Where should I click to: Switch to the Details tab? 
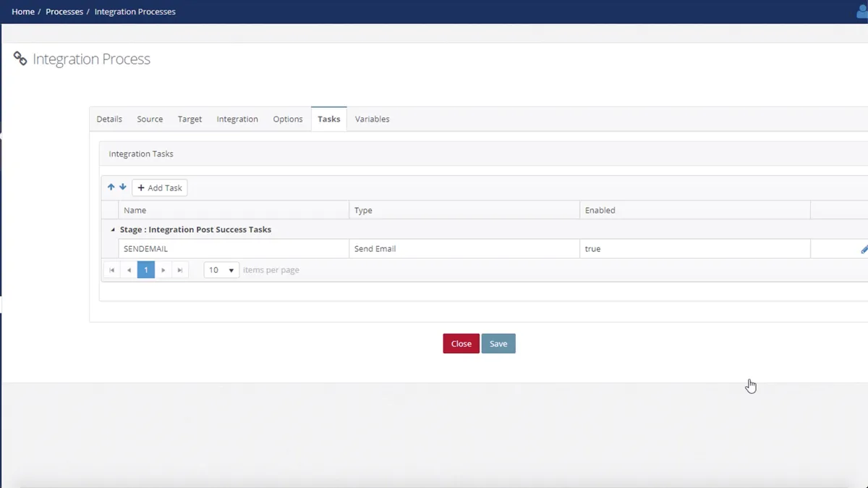click(x=109, y=119)
